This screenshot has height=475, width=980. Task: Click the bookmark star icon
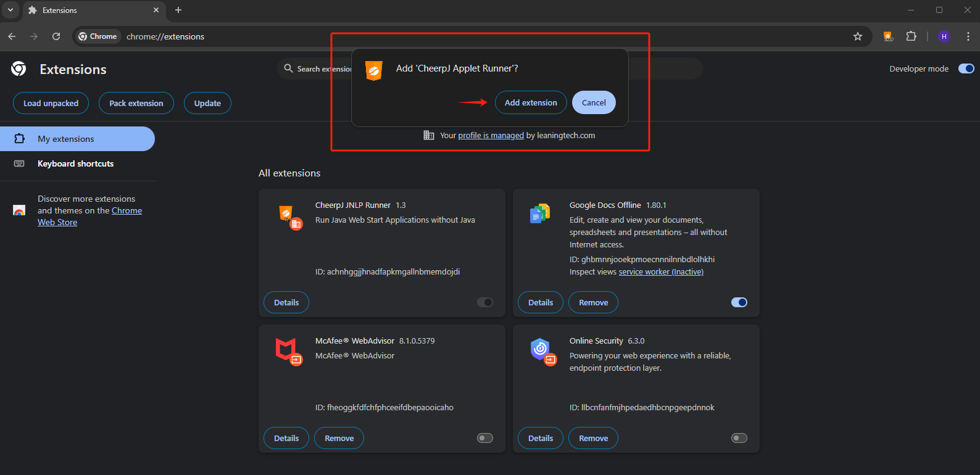point(857,36)
